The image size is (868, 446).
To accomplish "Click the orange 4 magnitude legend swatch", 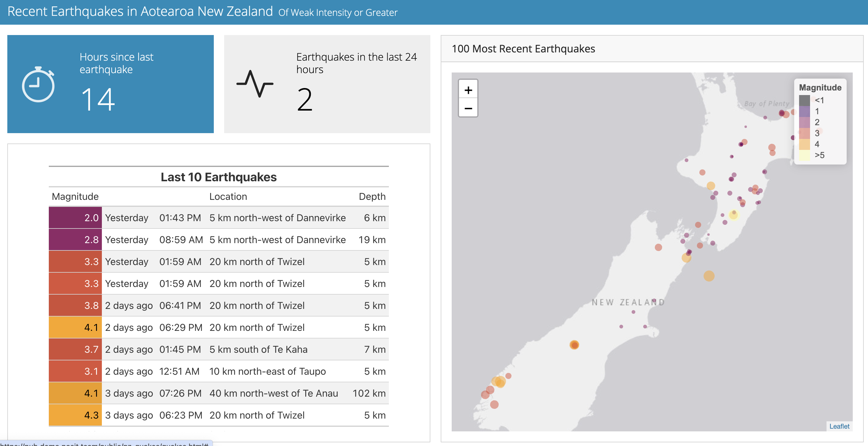I will click(804, 144).
